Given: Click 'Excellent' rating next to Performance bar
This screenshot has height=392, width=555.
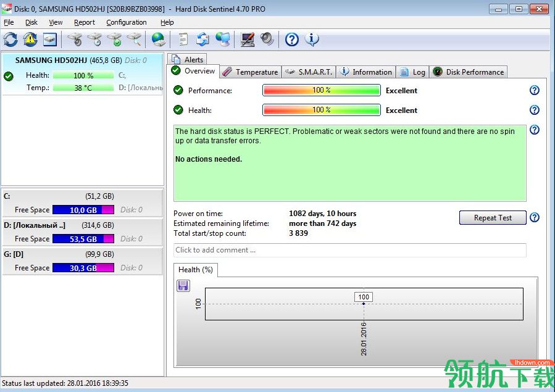Looking at the screenshot, I should point(401,91).
